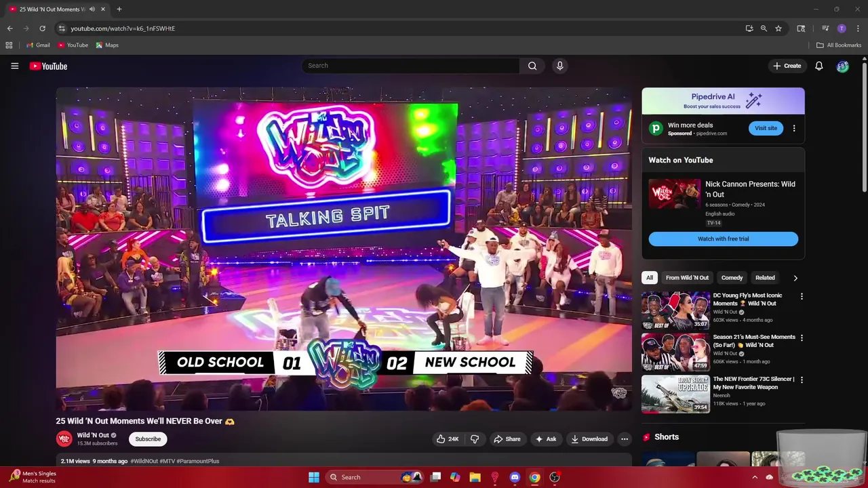Mute the tab via the speaker icon
Viewport: 868px width, 488px height.
pos(92,9)
